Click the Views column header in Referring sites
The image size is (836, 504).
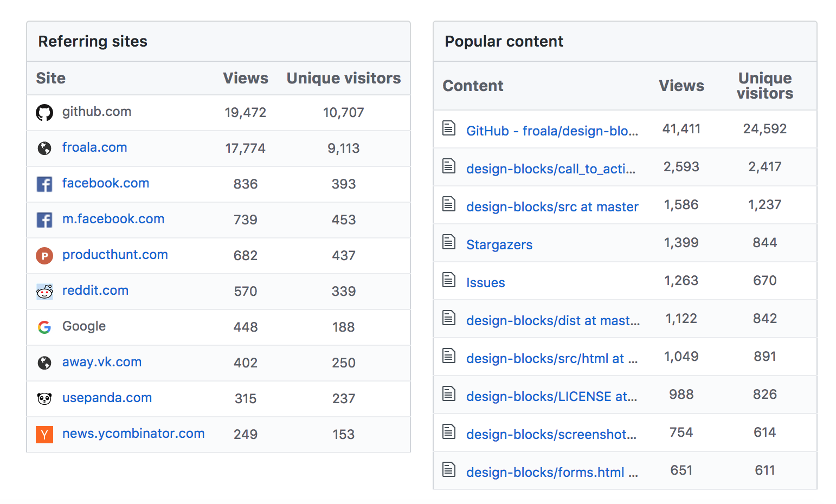tap(246, 78)
